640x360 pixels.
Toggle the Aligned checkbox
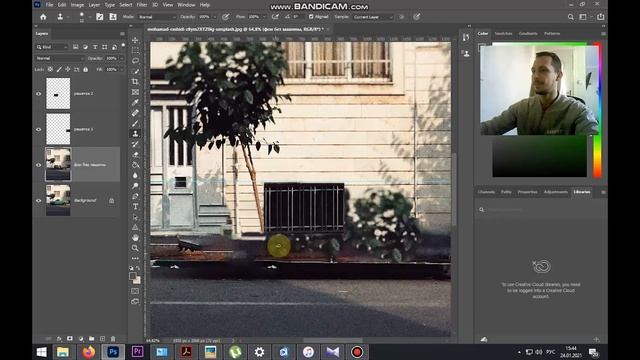(311, 17)
